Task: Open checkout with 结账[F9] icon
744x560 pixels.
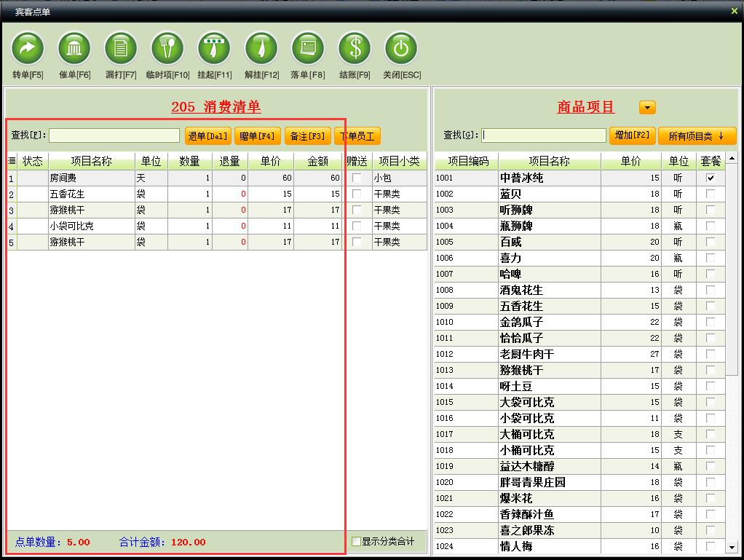Action: (355, 48)
